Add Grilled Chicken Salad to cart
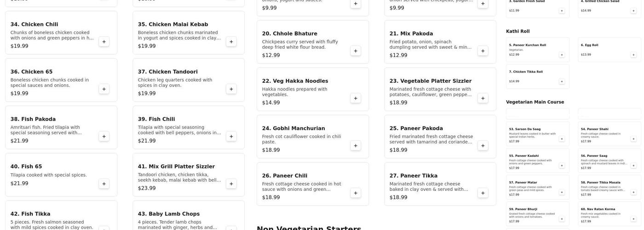The height and width of the screenshot is (230, 644). pyautogui.click(x=633, y=11)
